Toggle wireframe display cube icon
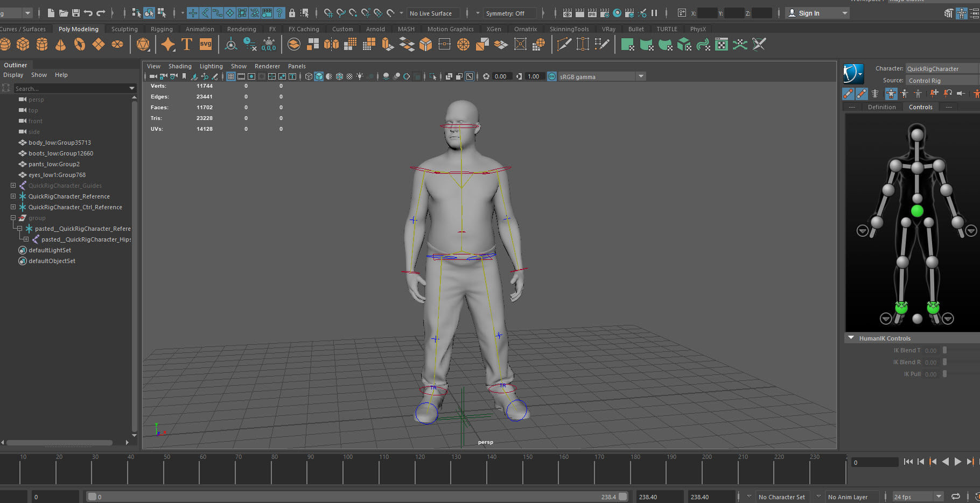The image size is (980, 503). pos(309,76)
